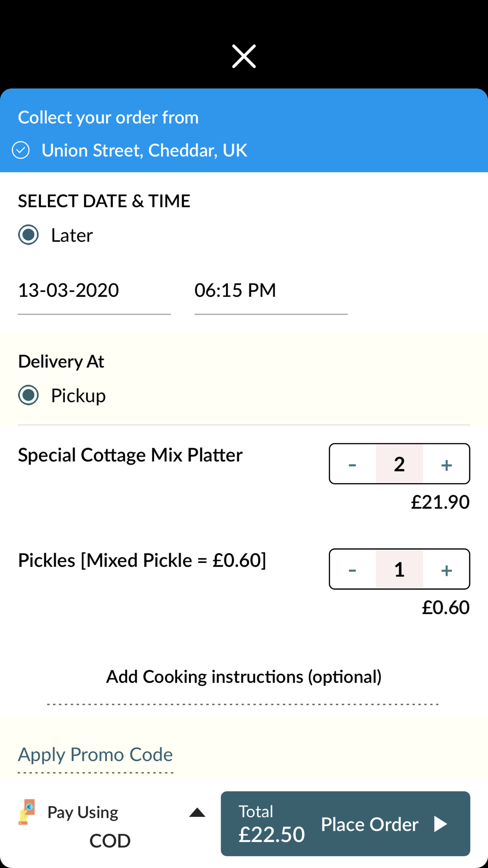This screenshot has height=868, width=488.
Task: Decrease Pickles quantity with minus button
Action: point(352,569)
